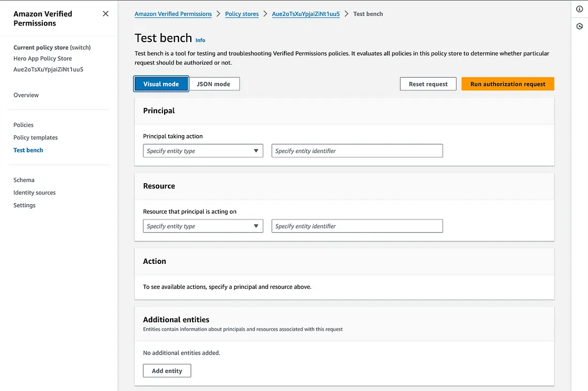This screenshot has height=391, width=588.
Task: Click the Additional entities heading
Action: (x=176, y=319)
